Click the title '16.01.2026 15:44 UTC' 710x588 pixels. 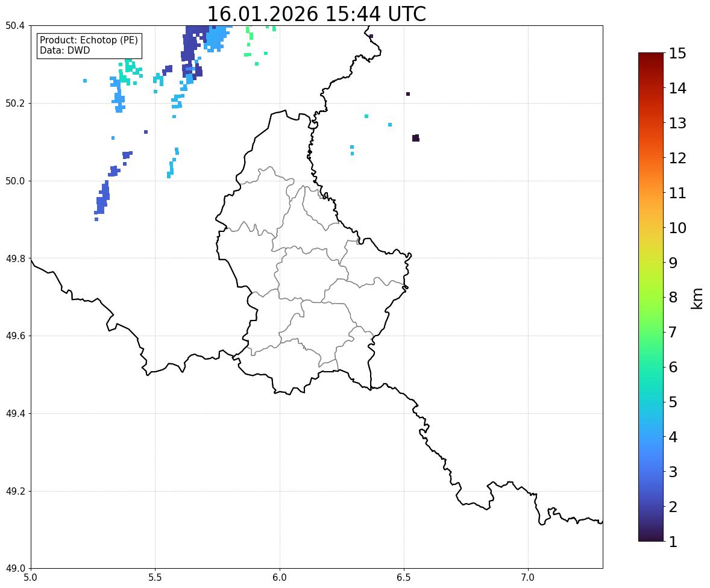coord(316,14)
